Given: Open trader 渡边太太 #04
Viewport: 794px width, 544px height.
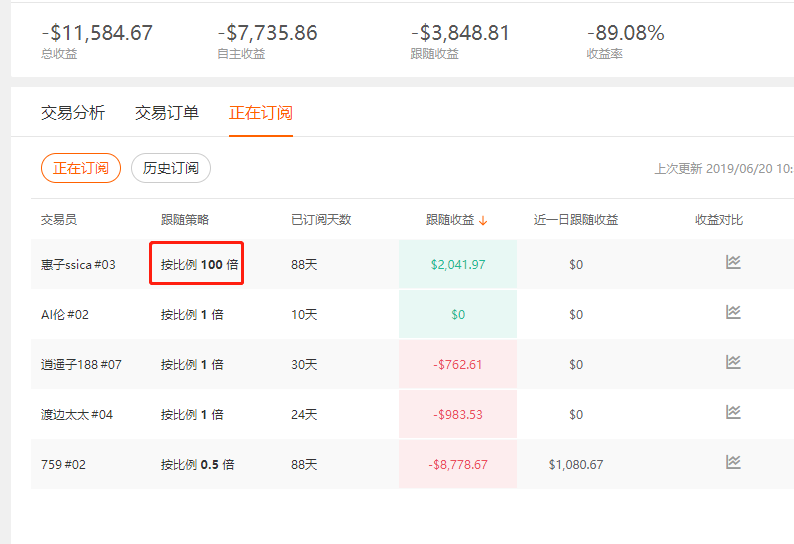Looking at the screenshot, I should coord(77,414).
